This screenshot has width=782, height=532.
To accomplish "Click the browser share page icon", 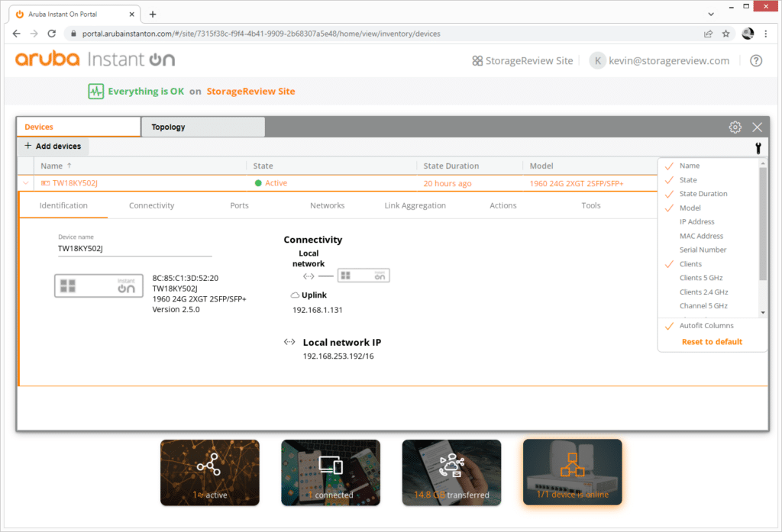I will tap(708, 34).
